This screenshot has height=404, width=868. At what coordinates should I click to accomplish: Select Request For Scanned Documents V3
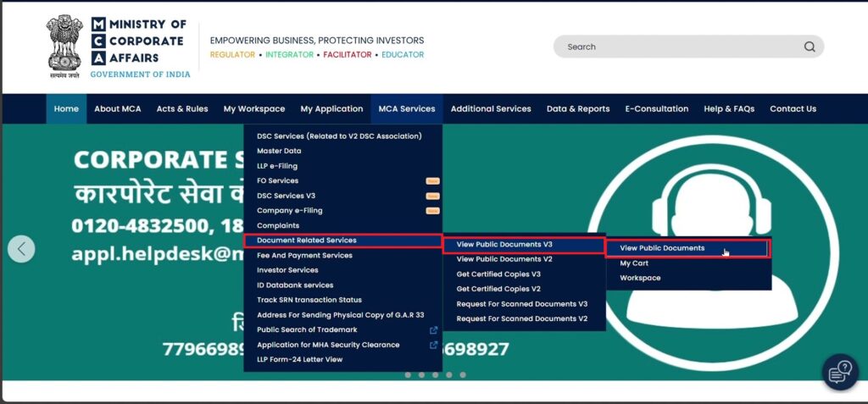[524, 304]
